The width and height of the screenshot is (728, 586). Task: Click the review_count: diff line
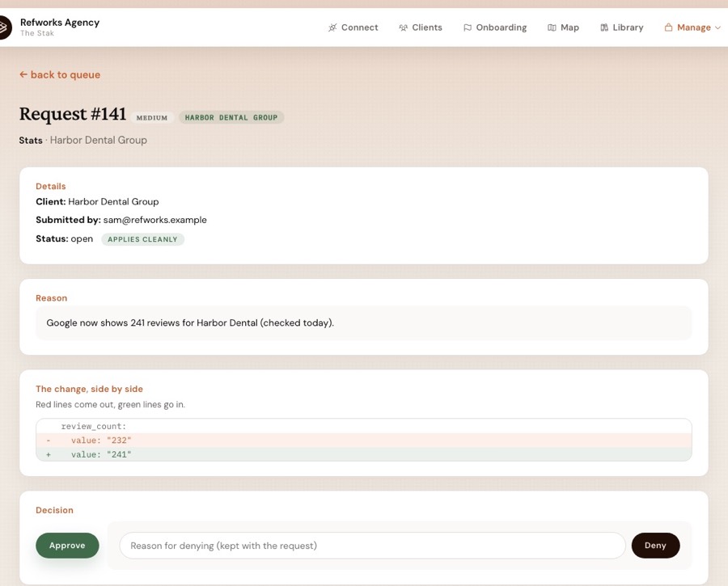tap(364, 427)
